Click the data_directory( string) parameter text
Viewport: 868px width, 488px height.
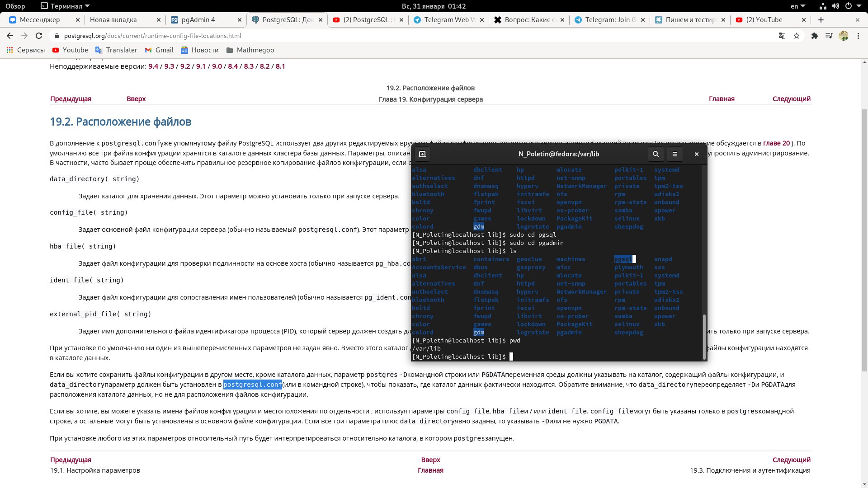94,179
